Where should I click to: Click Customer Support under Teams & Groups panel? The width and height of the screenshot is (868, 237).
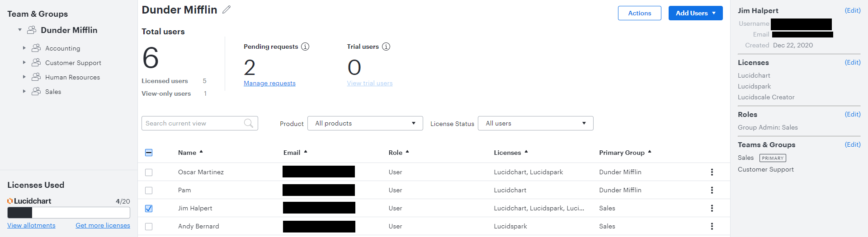pos(766,169)
